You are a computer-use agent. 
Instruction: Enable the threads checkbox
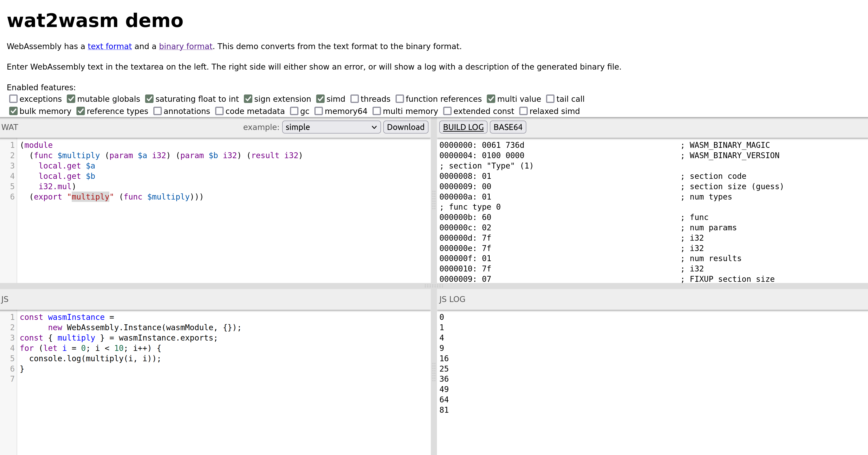pos(354,99)
